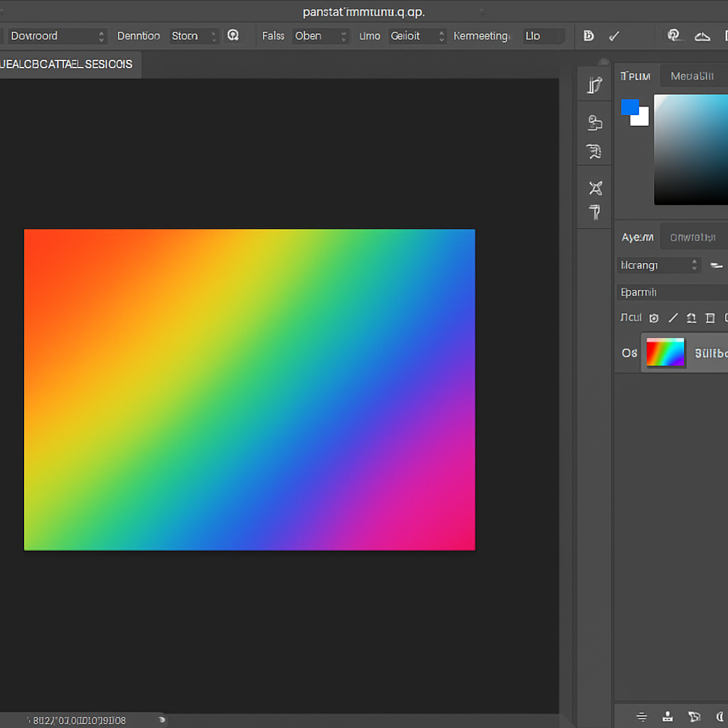Screen dimensions: 728x728
Task: Click the stamp icon in the bottom status bar
Action: (668, 717)
